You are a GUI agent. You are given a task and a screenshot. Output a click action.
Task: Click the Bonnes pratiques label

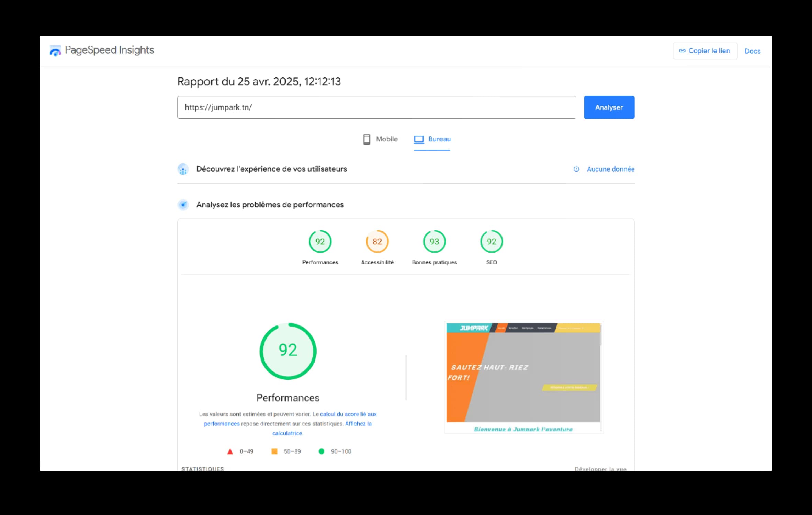click(434, 262)
